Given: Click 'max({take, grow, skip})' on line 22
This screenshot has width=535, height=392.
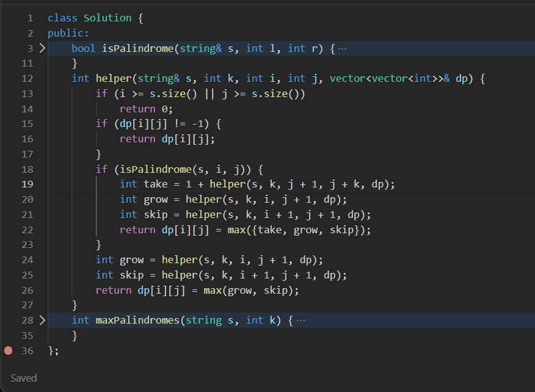Looking at the screenshot, I should [296, 230].
